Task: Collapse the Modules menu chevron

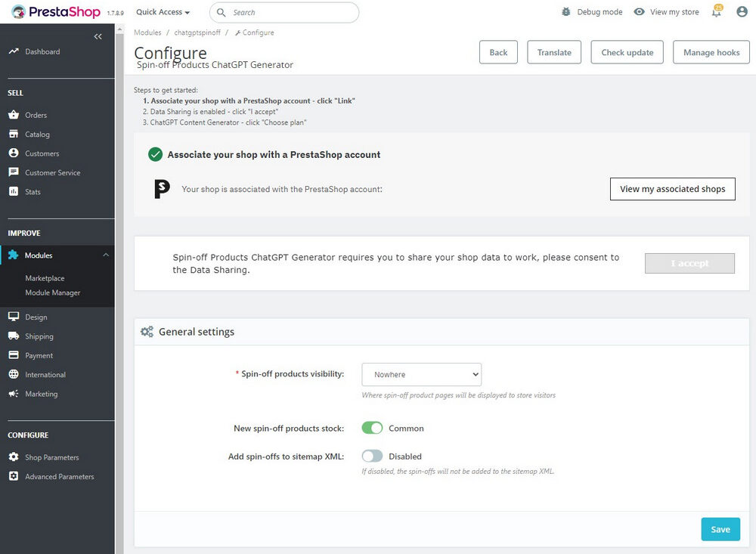Action: point(106,255)
